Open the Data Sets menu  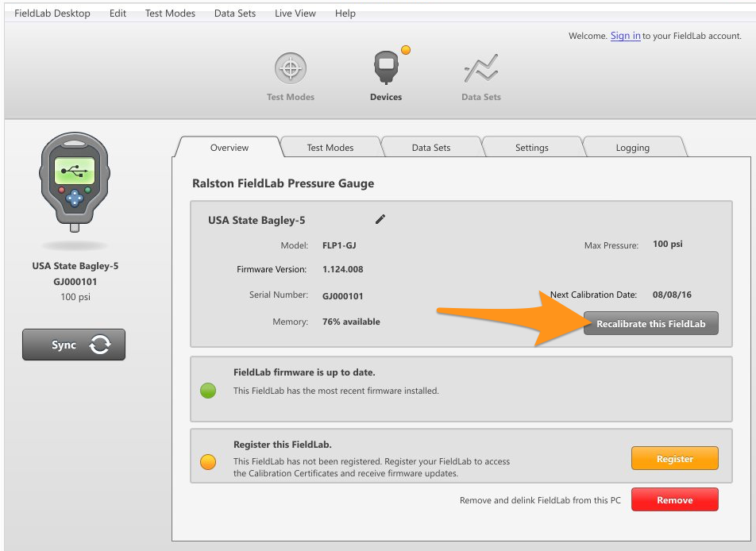(235, 13)
